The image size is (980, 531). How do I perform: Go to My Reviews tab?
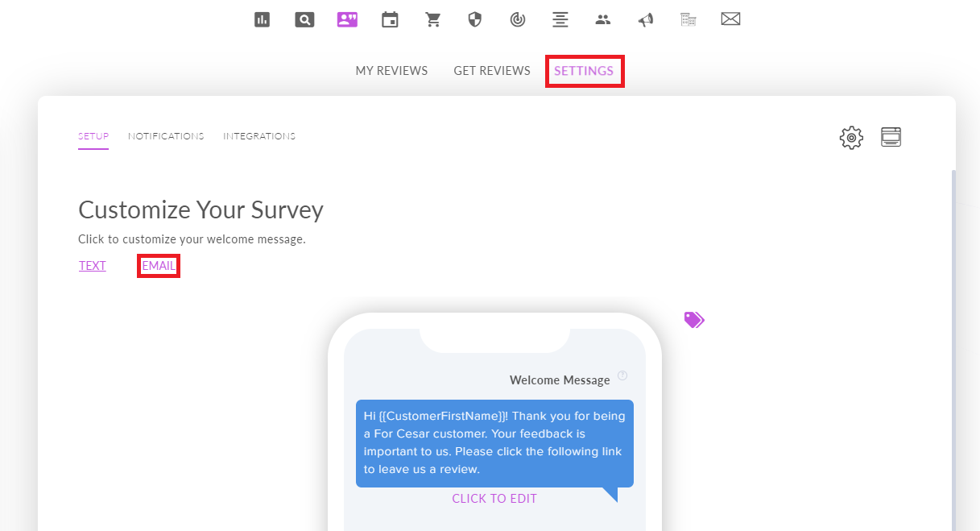(x=391, y=71)
